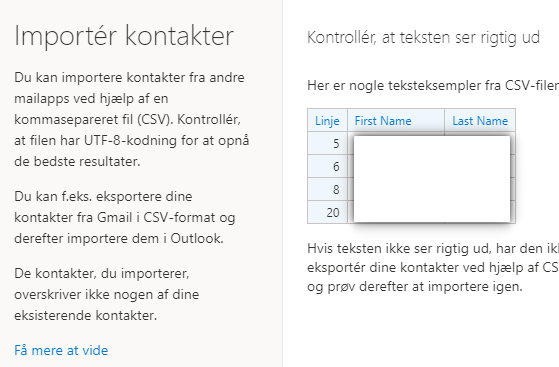Click the 'eksisterende kontakter' text line
This screenshot has width=559, height=367.
(86, 315)
